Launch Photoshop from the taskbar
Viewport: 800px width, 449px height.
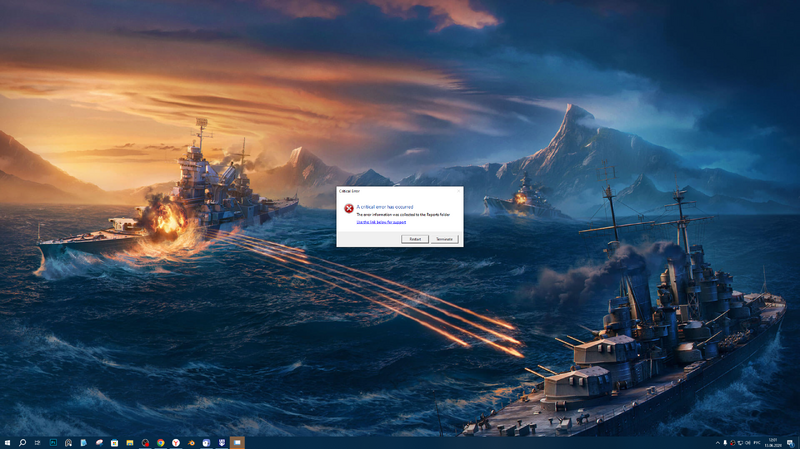click(x=53, y=443)
